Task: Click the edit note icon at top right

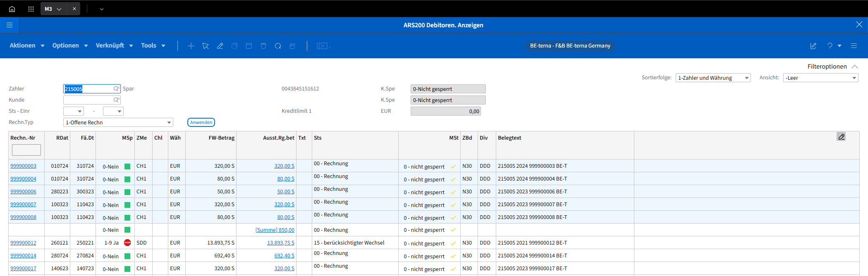Action: pyautogui.click(x=813, y=46)
